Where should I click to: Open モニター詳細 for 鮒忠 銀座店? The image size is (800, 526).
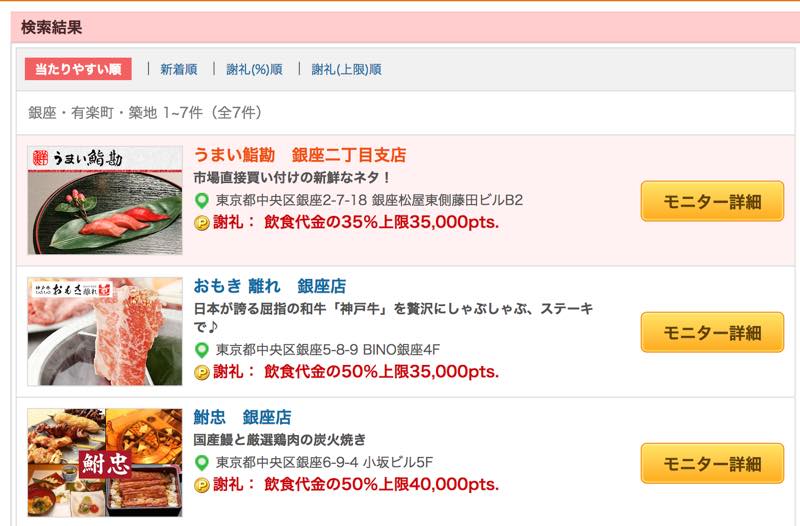[x=712, y=463]
